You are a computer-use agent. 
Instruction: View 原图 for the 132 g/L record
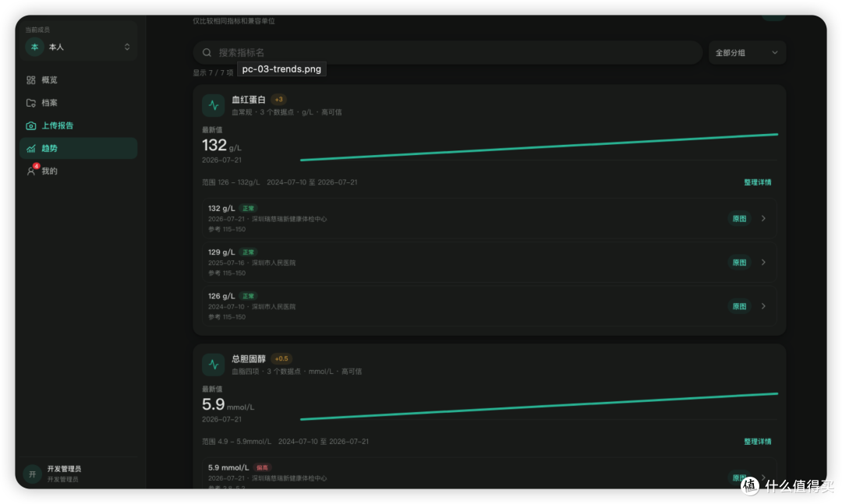pyautogui.click(x=739, y=218)
